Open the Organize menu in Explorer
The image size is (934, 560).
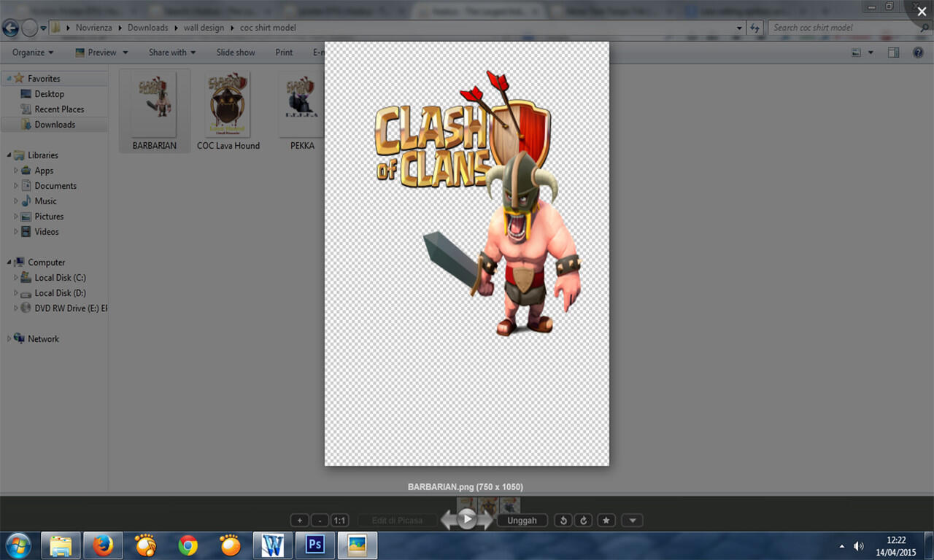33,52
